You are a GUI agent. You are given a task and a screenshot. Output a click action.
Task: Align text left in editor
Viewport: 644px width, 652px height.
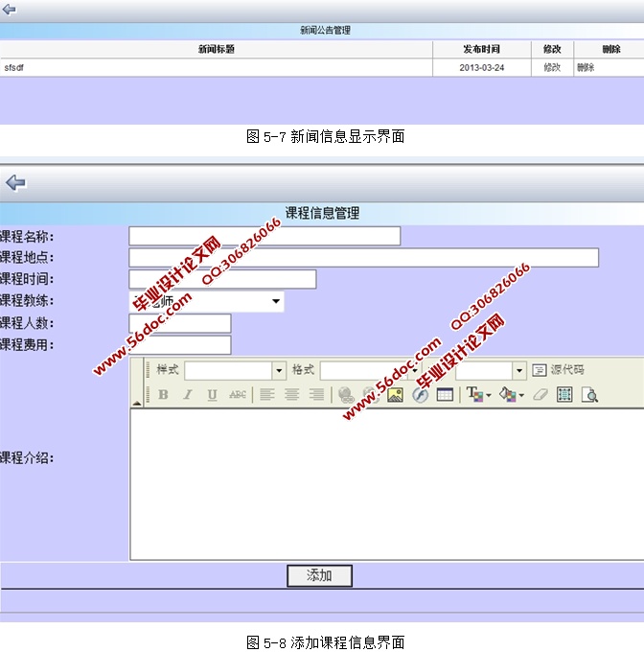point(267,395)
